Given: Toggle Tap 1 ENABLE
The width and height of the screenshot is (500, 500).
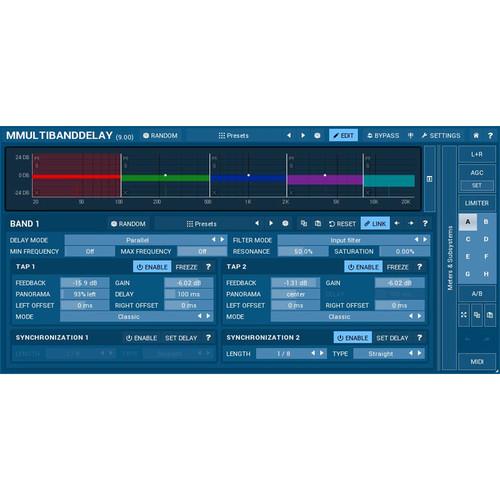Looking at the screenshot, I should (x=152, y=267).
